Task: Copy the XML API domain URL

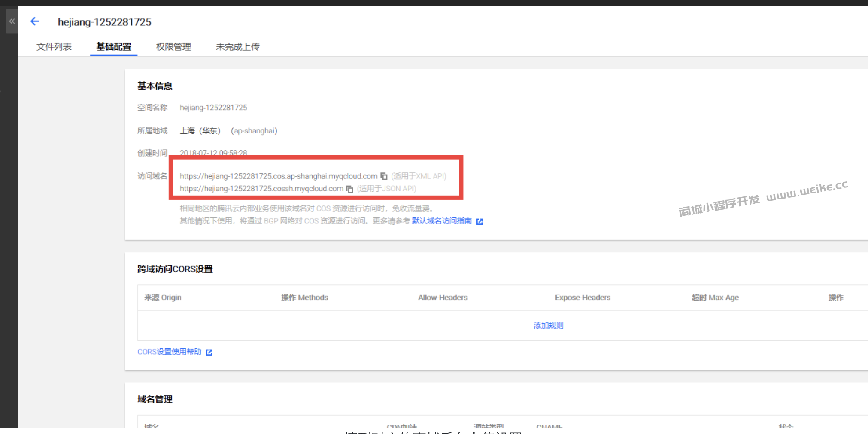Action: point(384,176)
